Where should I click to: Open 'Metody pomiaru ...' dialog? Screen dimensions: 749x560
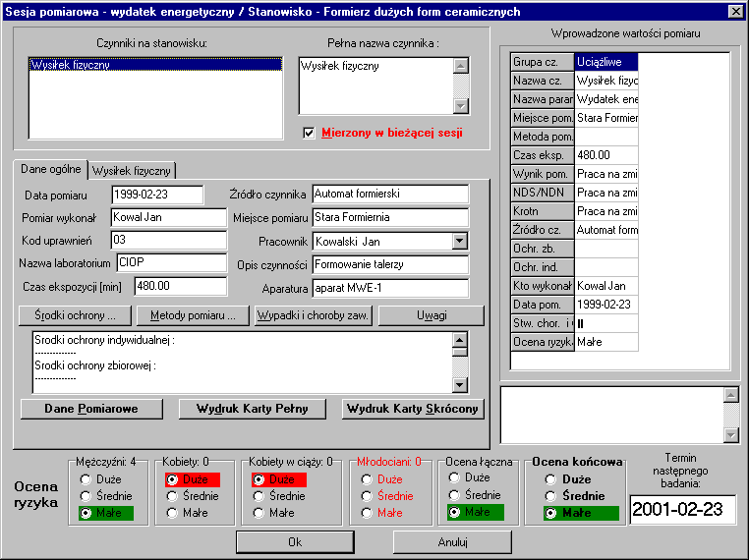pos(193,316)
